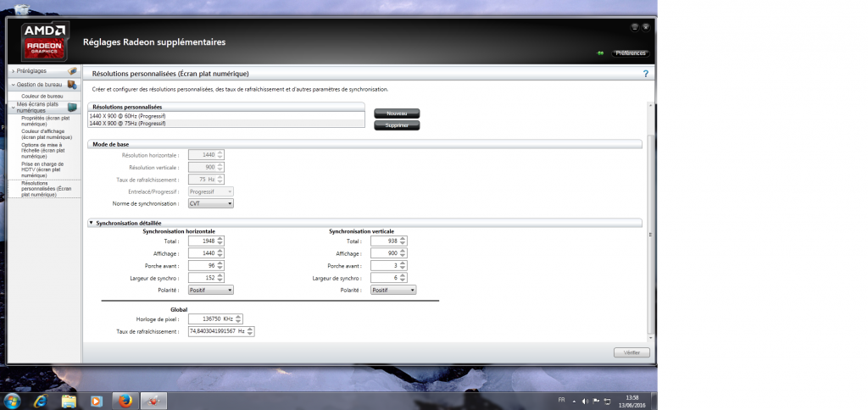This screenshot has width=868, height=410.
Task: Click the AMD Radeon settings taskbar icon
Action: [154, 401]
